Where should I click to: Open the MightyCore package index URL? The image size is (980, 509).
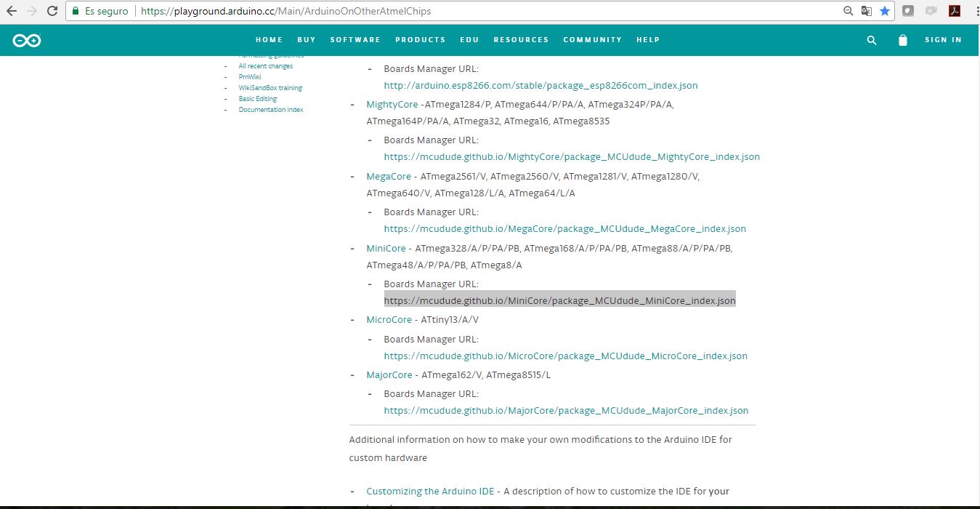[x=572, y=157]
